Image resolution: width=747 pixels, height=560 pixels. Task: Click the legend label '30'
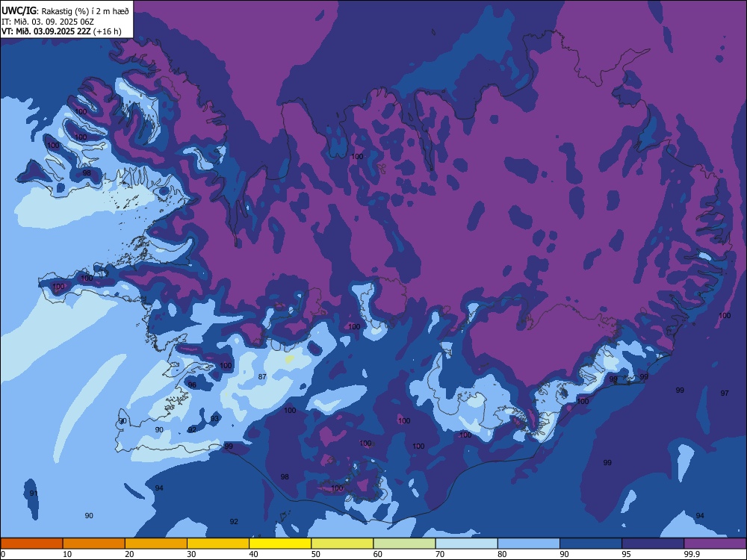point(191,554)
